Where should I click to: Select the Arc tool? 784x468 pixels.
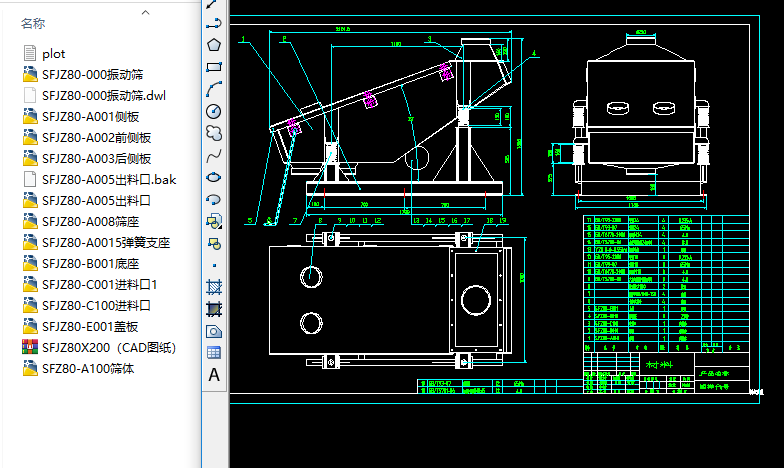[214, 89]
